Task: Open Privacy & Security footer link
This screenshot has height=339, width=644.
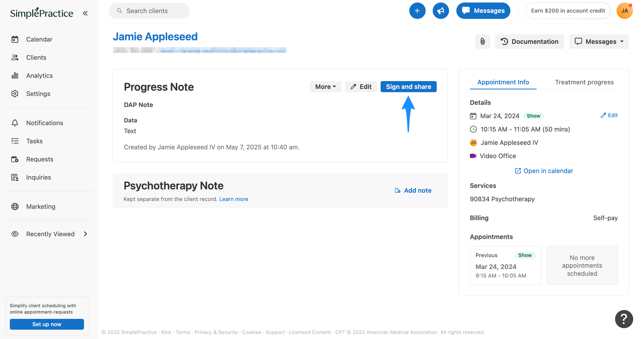Action: 216,332
